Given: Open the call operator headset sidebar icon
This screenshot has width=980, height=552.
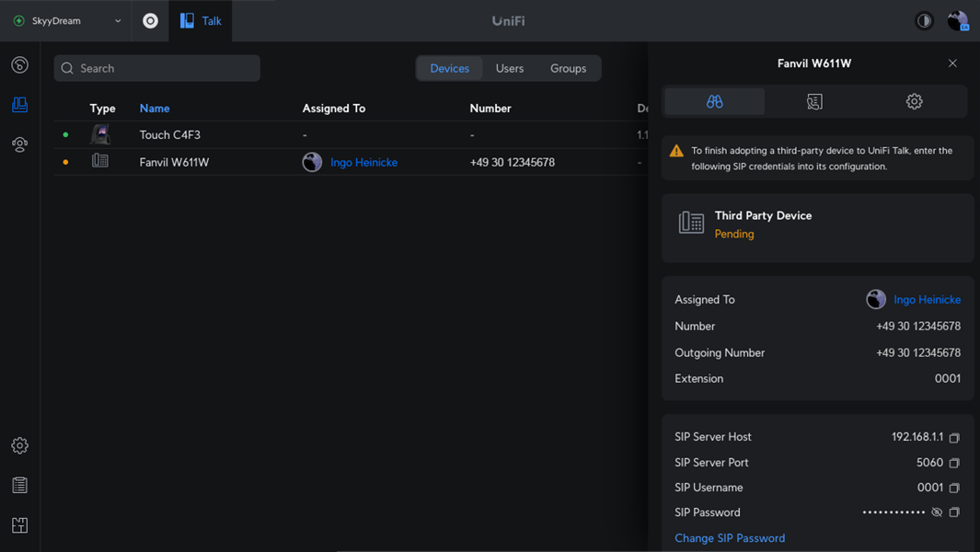Looking at the screenshot, I should coord(19,144).
